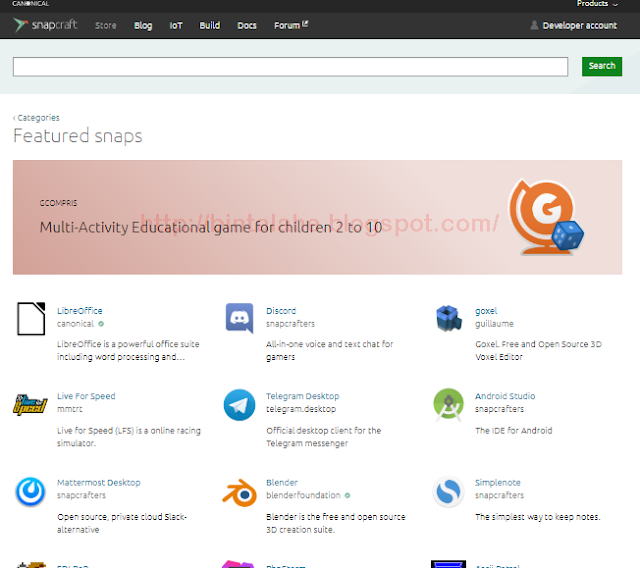Click inside the snap search field

[x=290, y=67]
